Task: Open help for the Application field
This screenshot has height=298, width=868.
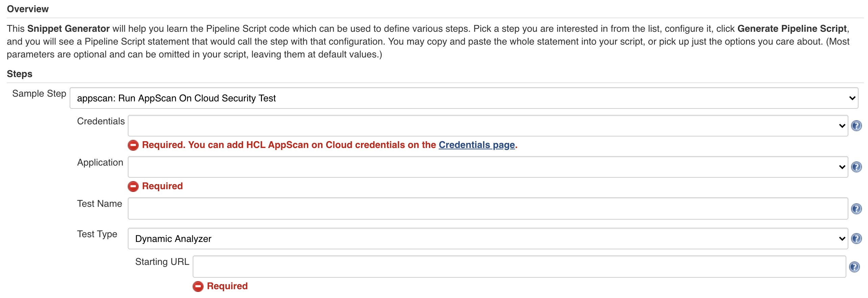Action: (856, 167)
